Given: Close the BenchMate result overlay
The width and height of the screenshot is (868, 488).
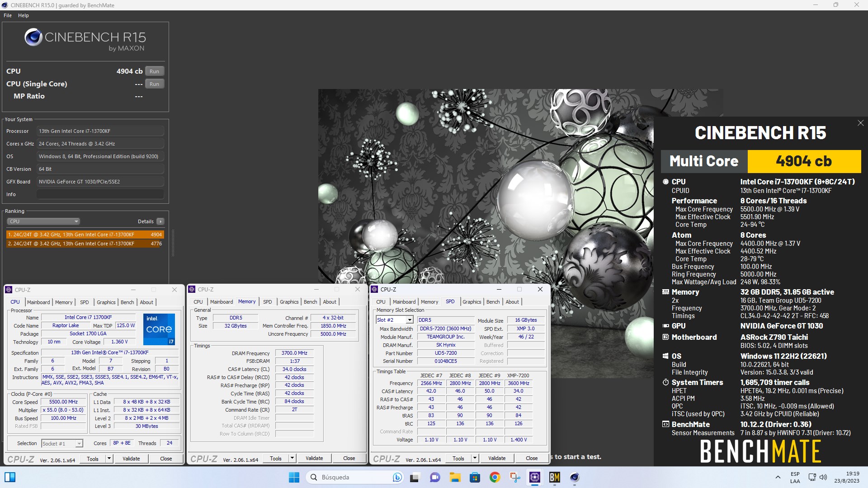Looking at the screenshot, I should 860,123.
